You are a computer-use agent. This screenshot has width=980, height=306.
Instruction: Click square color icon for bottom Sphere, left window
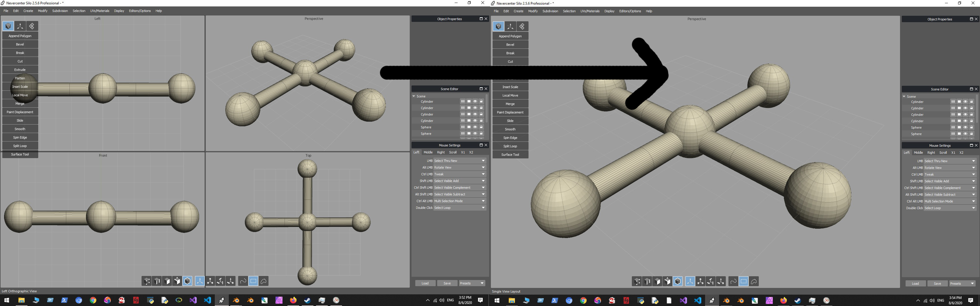pos(469,133)
